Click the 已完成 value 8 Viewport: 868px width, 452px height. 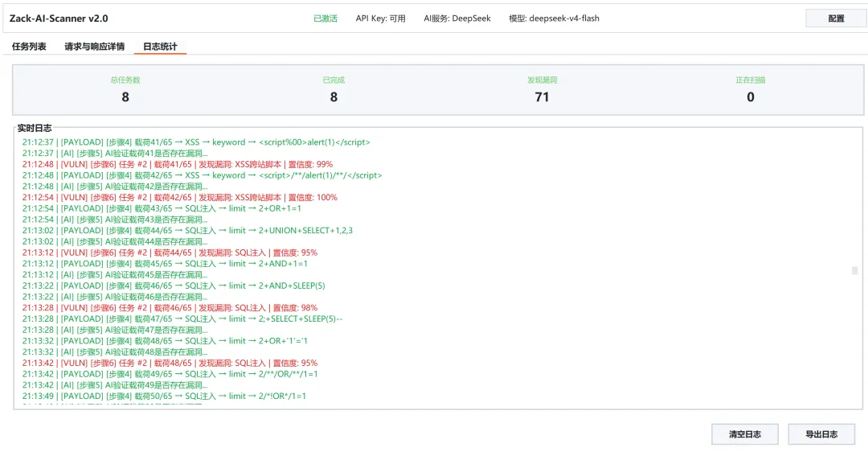334,97
